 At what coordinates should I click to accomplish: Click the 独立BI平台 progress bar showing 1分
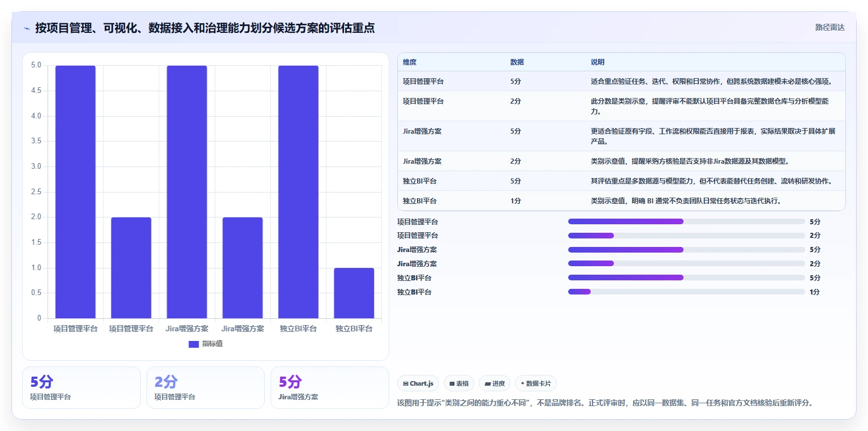tap(686, 292)
